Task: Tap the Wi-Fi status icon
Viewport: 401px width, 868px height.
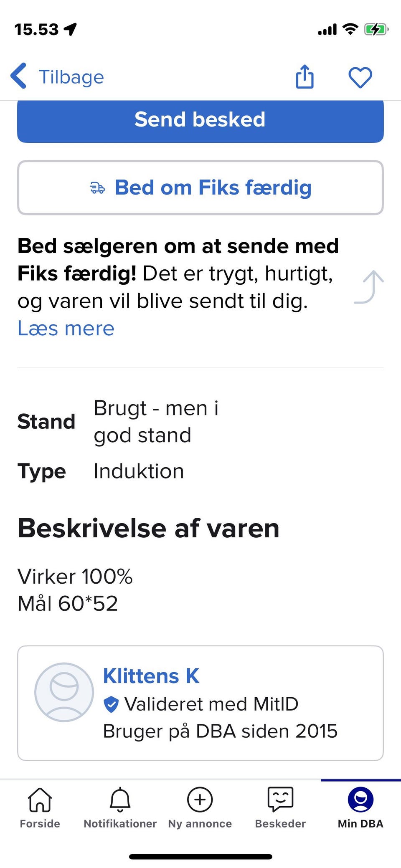Action: pyautogui.click(x=350, y=29)
